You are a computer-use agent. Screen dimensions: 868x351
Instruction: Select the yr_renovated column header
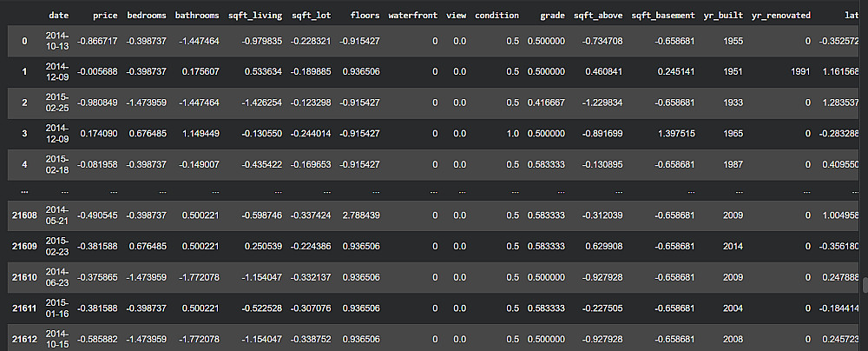coord(779,16)
